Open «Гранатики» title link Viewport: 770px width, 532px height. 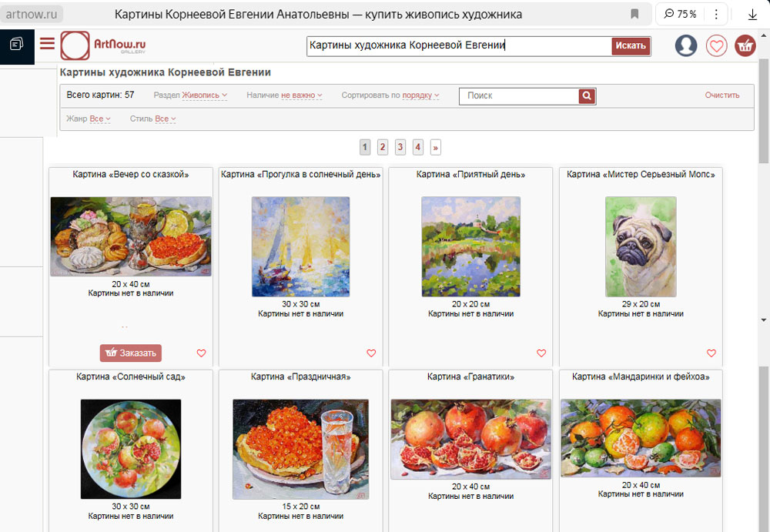coord(470,376)
